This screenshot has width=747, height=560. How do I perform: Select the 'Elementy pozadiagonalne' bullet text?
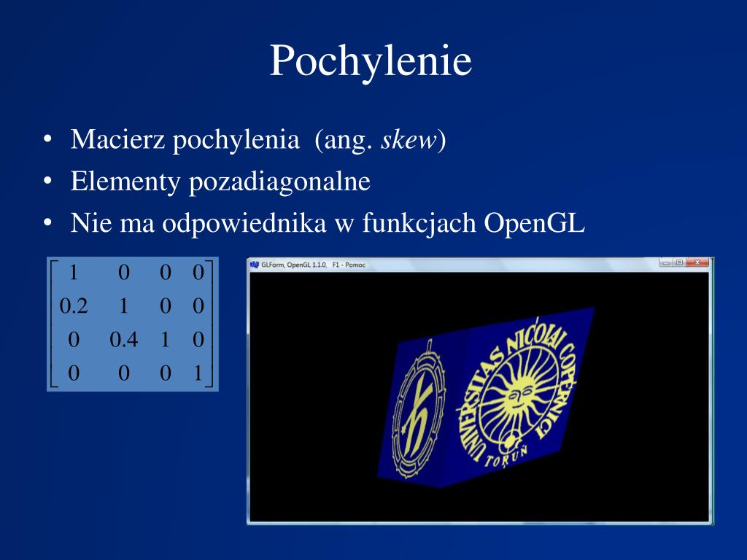(x=220, y=182)
